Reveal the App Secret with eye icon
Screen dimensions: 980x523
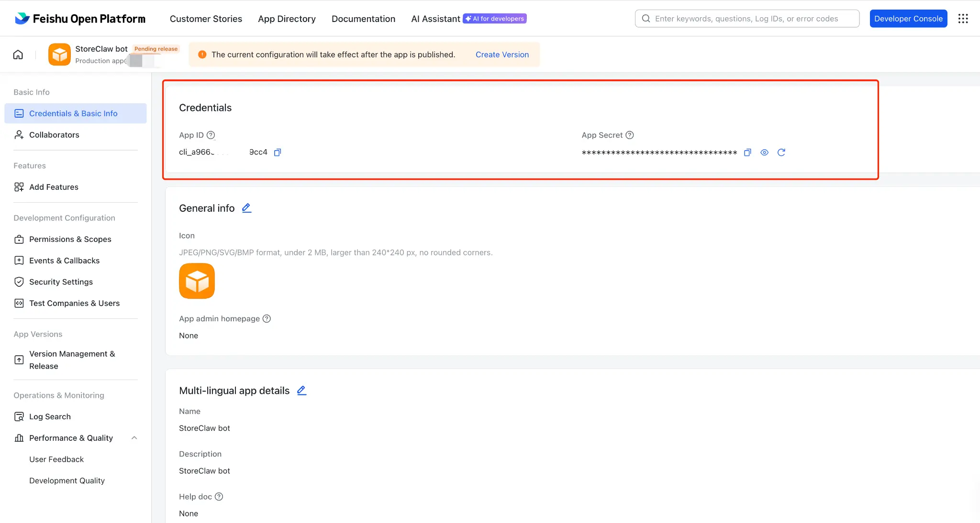(x=765, y=153)
